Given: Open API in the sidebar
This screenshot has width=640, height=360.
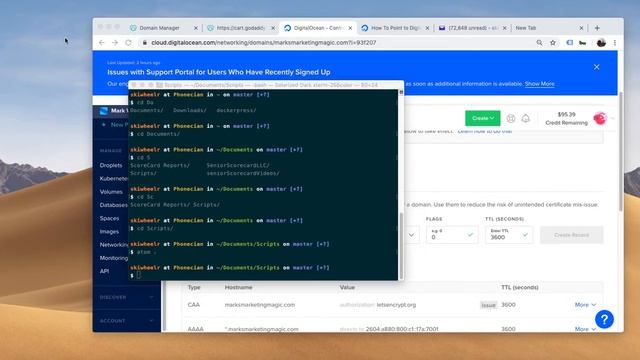Looking at the screenshot, I should pos(104,271).
